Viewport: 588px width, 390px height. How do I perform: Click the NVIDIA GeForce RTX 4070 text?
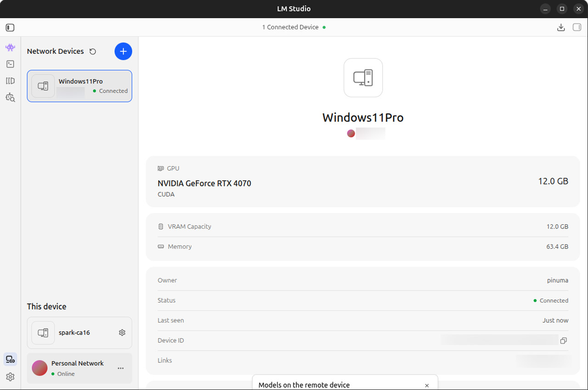pyautogui.click(x=204, y=184)
